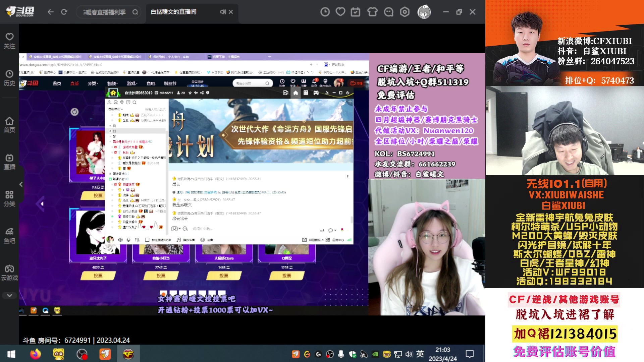This screenshot has height=362, width=644.
Task: Open the 分类 dropdown in streamed Douyu page
Action: (x=93, y=83)
